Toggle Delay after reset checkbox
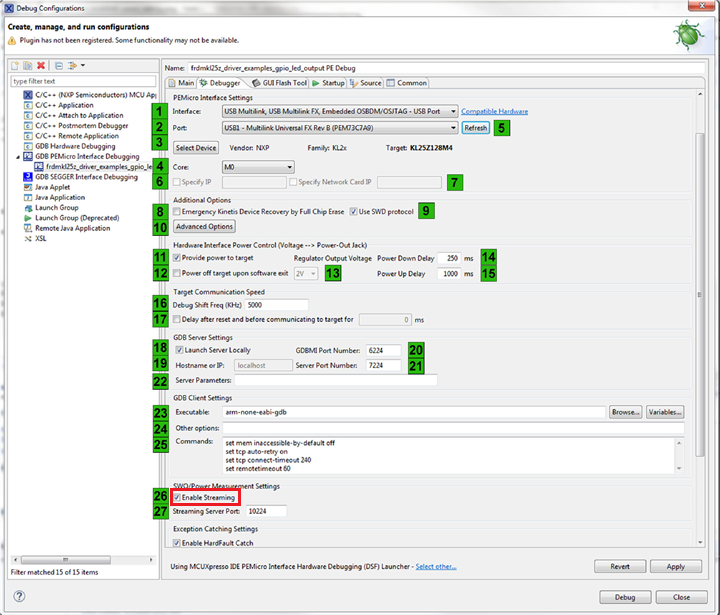Screen dimensions: 720x615 177,319
